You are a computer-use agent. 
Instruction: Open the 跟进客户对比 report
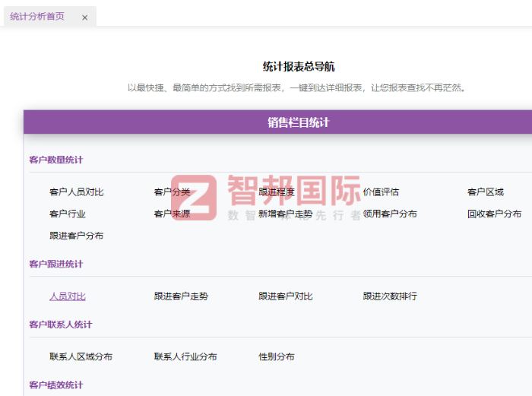click(x=285, y=296)
